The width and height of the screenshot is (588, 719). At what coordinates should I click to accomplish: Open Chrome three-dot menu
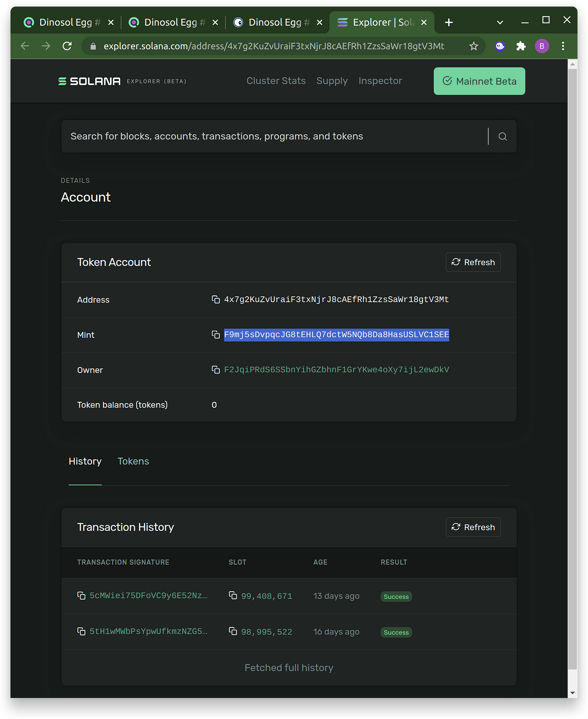tap(563, 46)
